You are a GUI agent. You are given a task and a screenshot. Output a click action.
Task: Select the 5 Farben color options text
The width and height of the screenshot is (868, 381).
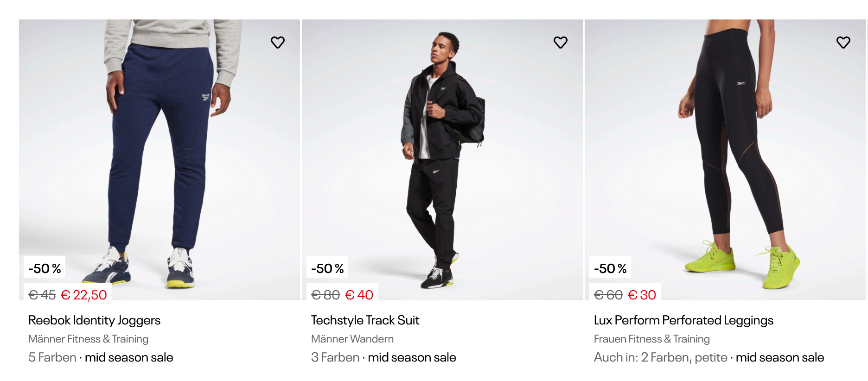pos(52,357)
